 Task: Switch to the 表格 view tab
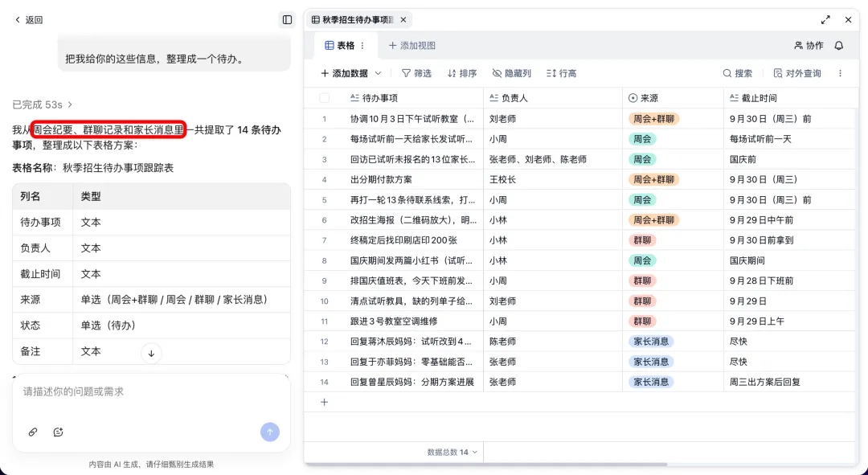[340, 46]
